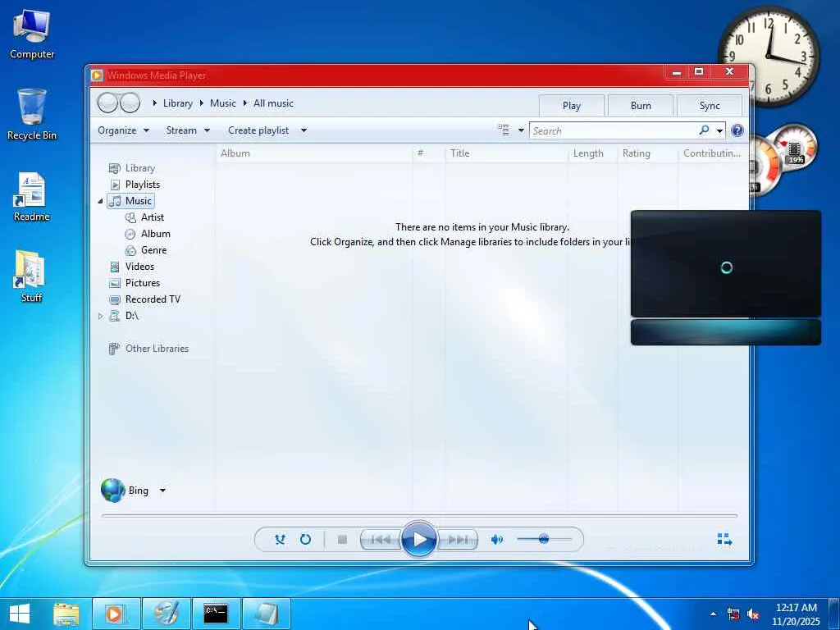The height and width of the screenshot is (630, 840).
Task: Sort by the Length column header
Action: click(x=592, y=153)
